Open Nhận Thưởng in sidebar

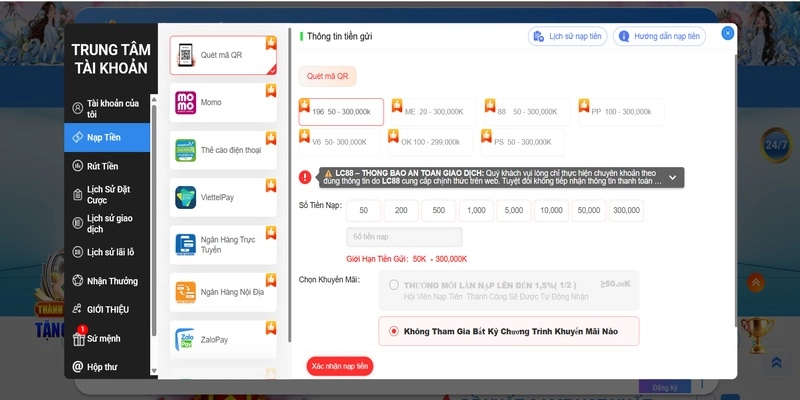(107, 281)
